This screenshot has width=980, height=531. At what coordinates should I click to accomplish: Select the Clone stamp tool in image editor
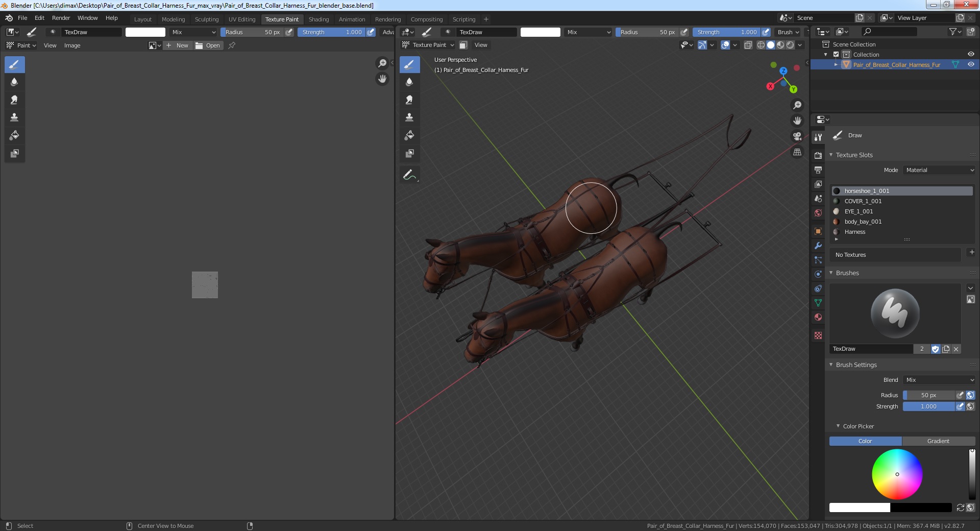pos(14,117)
